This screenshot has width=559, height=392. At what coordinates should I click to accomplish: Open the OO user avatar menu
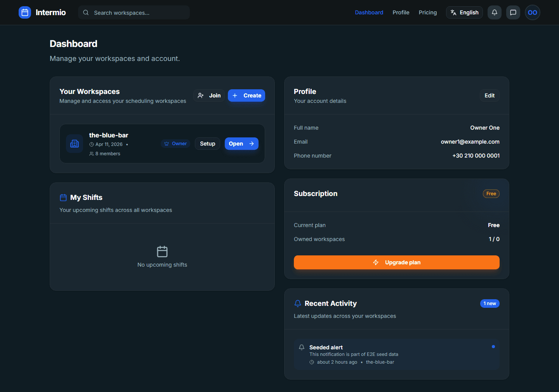[533, 12]
